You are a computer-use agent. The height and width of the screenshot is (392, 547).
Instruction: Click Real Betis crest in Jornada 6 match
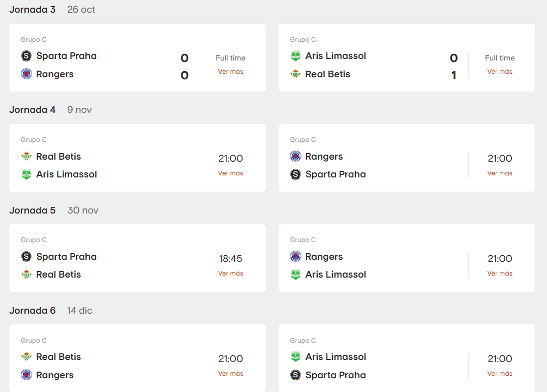click(26, 357)
